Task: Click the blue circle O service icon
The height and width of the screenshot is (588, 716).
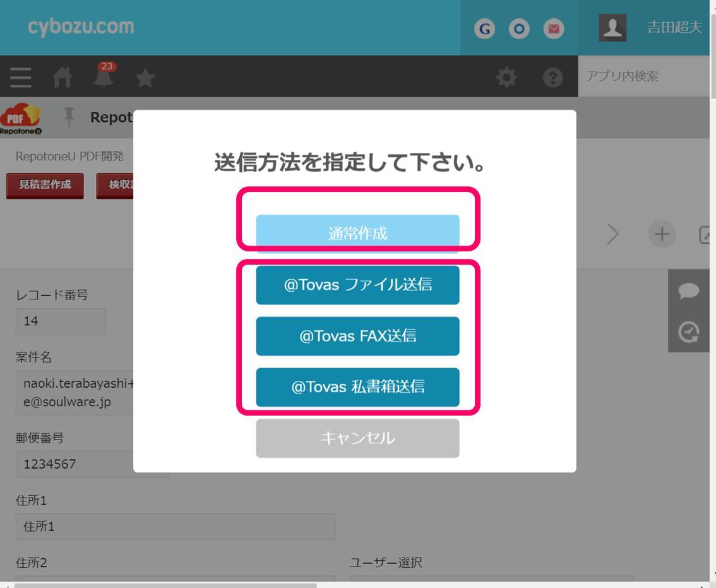Action: (x=519, y=29)
